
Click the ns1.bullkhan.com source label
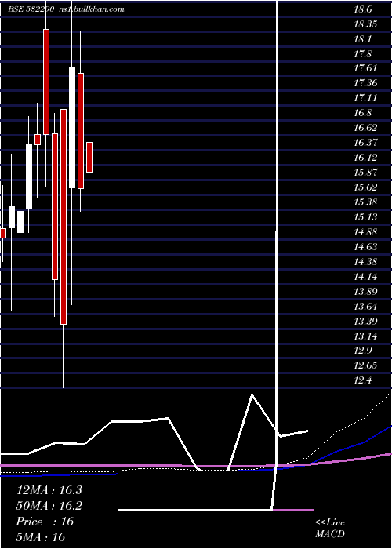pos(93,9)
